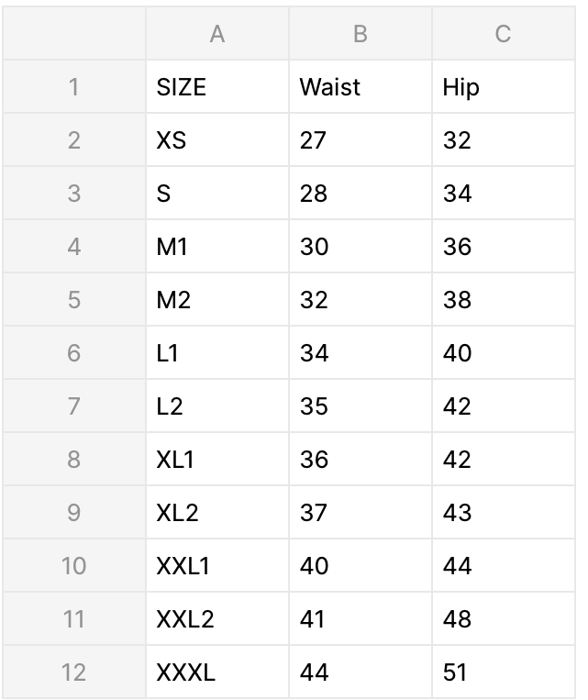Select hip value 51 cell
This screenshot has width=588, height=700.
pyautogui.click(x=503, y=672)
